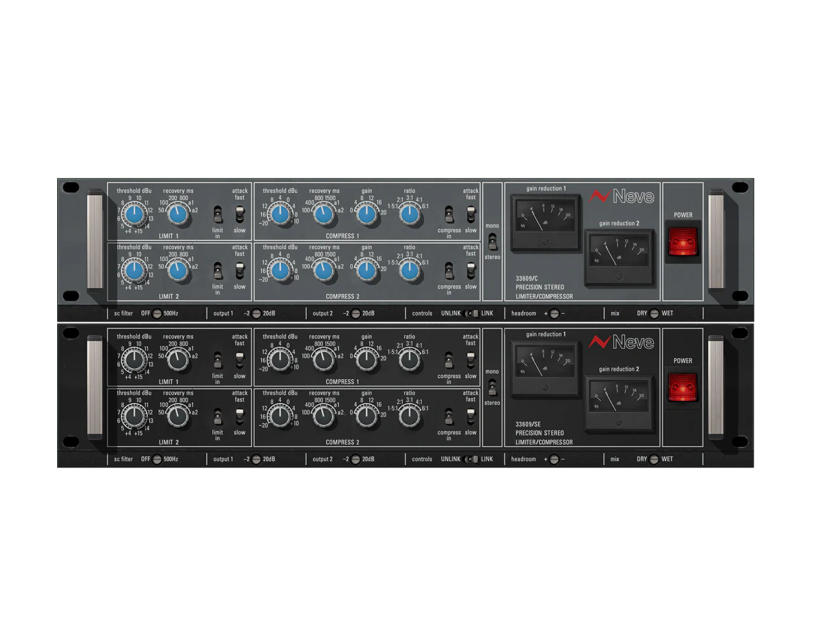Screen dimensions: 820x644
Task: Click the DRY/WET mix knob on 33609/C
Action: (x=654, y=313)
